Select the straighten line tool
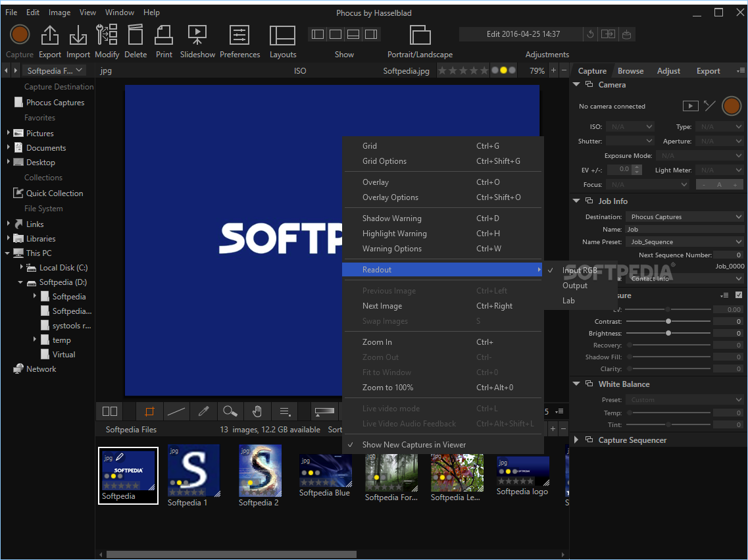748x560 pixels. 176,411
